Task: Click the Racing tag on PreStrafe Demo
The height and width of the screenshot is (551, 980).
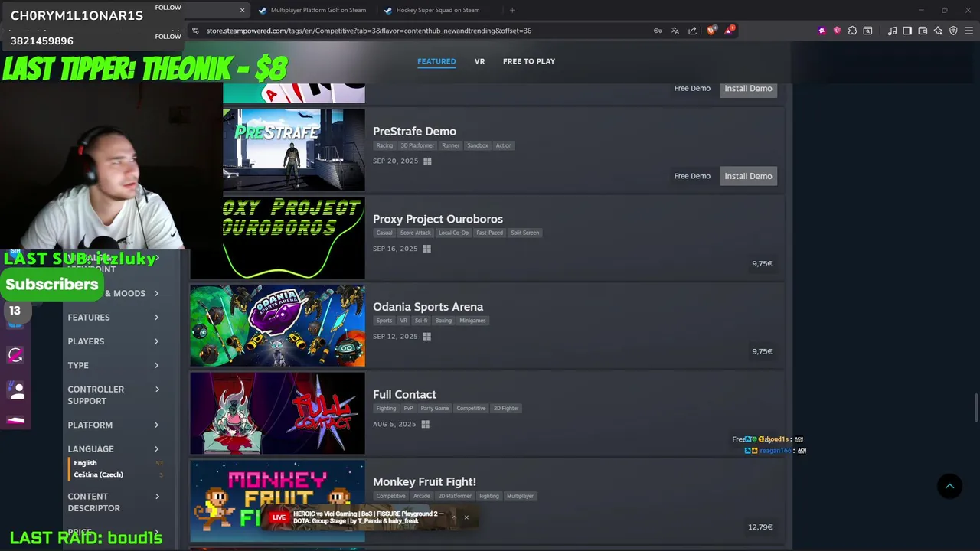Action: [x=384, y=145]
